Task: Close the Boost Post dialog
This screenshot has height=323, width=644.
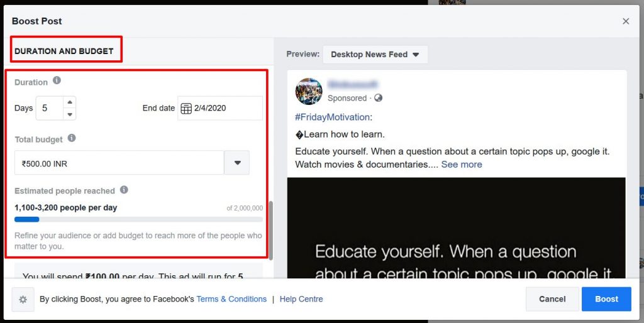Action: point(626,21)
